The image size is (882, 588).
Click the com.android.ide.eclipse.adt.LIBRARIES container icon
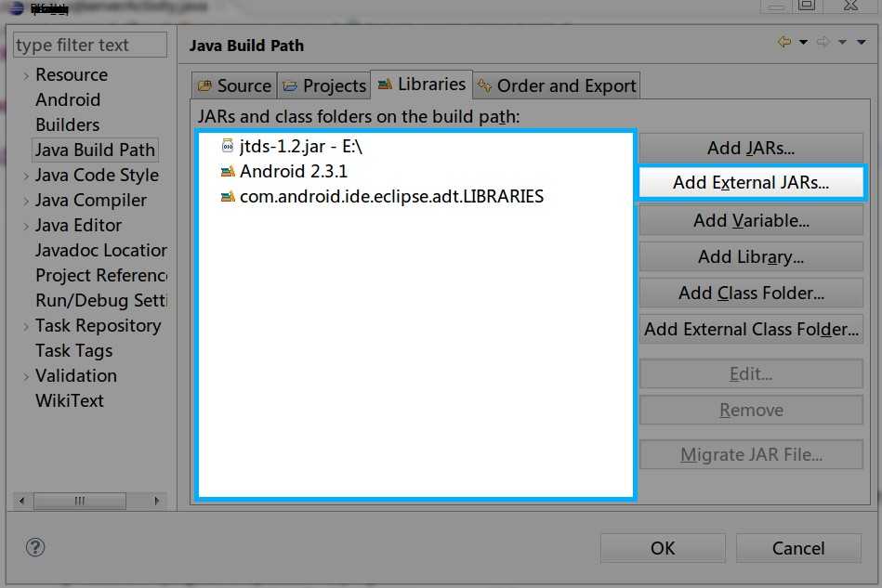click(228, 197)
